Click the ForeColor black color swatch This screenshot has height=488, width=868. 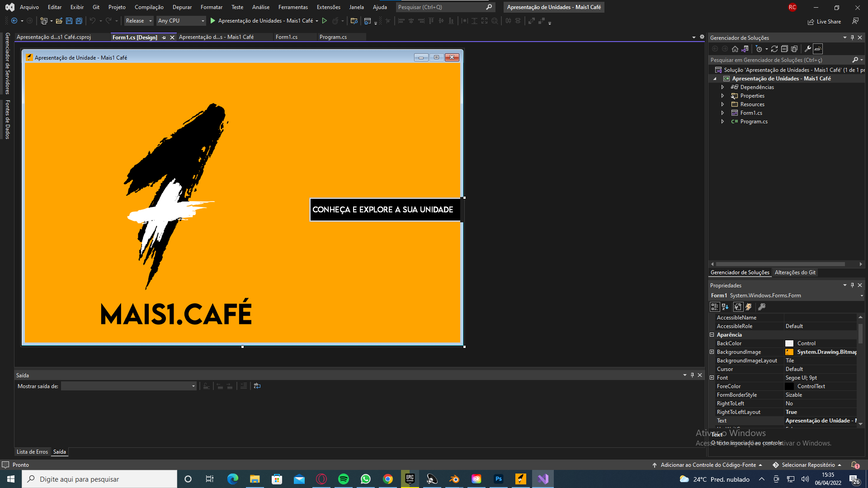(x=789, y=386)
